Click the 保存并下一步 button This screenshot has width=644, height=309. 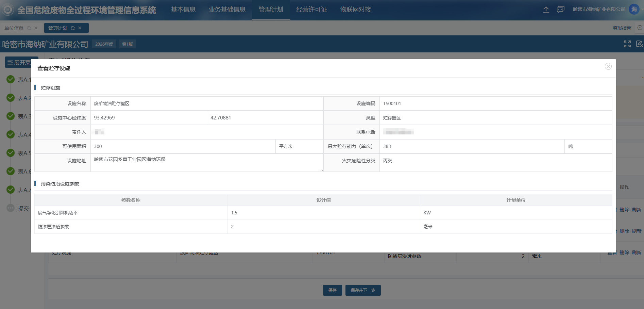[363, 290]
